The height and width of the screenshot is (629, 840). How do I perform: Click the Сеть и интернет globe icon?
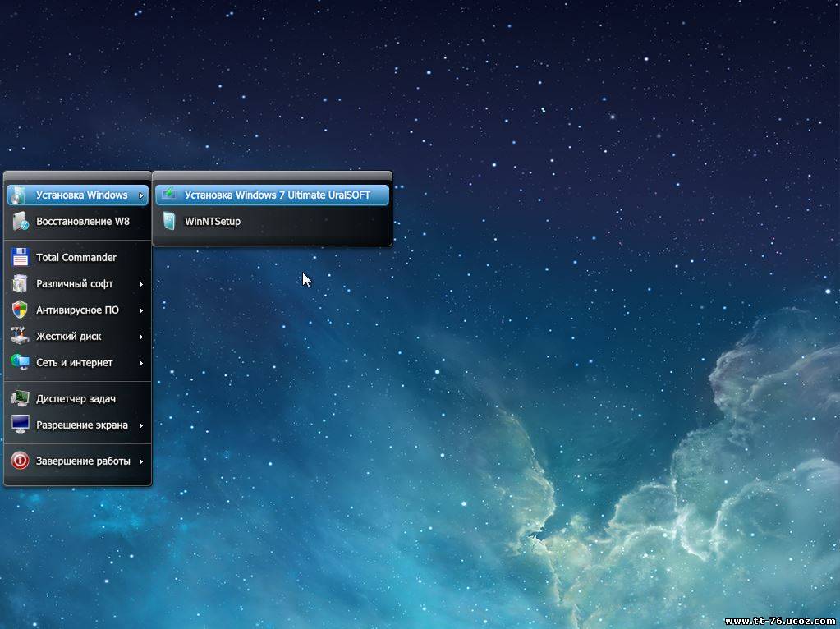click(21, 362)
